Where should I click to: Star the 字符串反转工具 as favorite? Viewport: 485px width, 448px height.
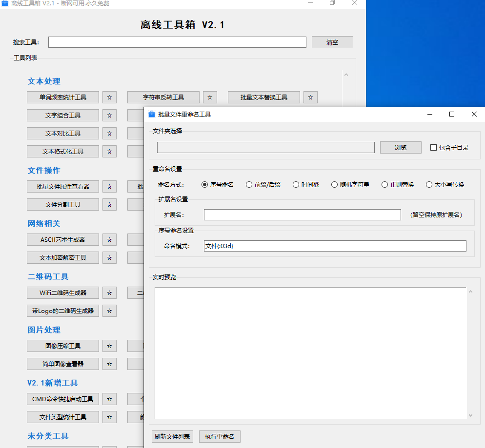tap(210, 97)
